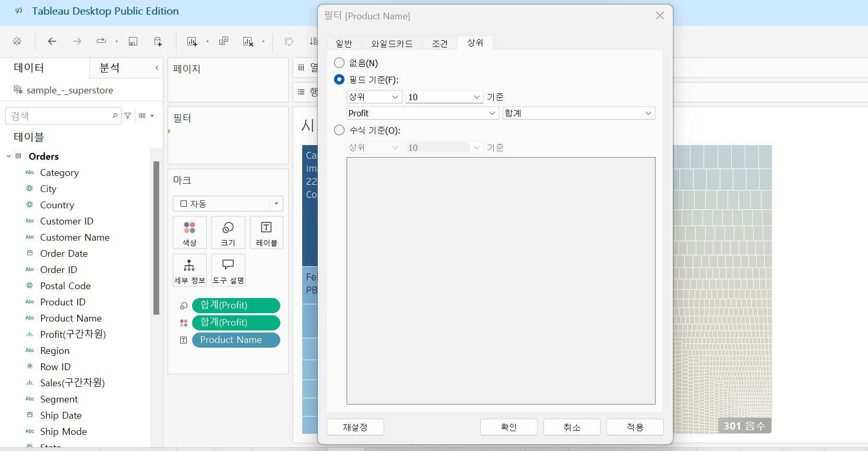Duplicate the current sheet icon

pos(223,41)
